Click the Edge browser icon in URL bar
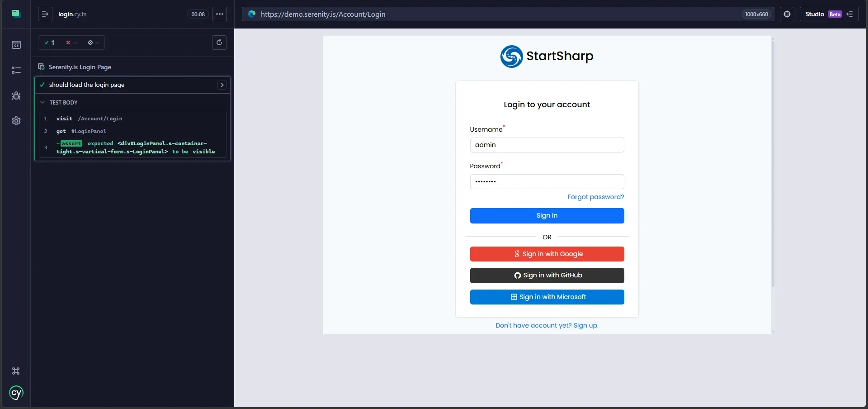 252,14
